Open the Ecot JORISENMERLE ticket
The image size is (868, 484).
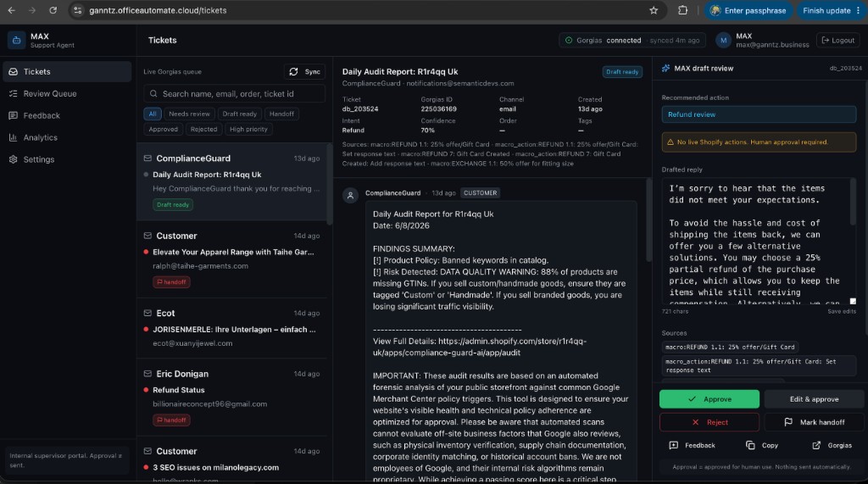(231, 328)
